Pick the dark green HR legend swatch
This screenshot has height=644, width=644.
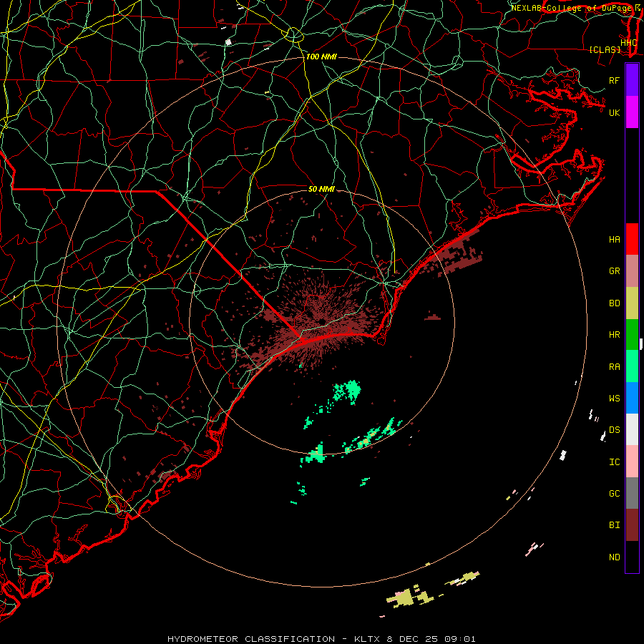point(632,335)
